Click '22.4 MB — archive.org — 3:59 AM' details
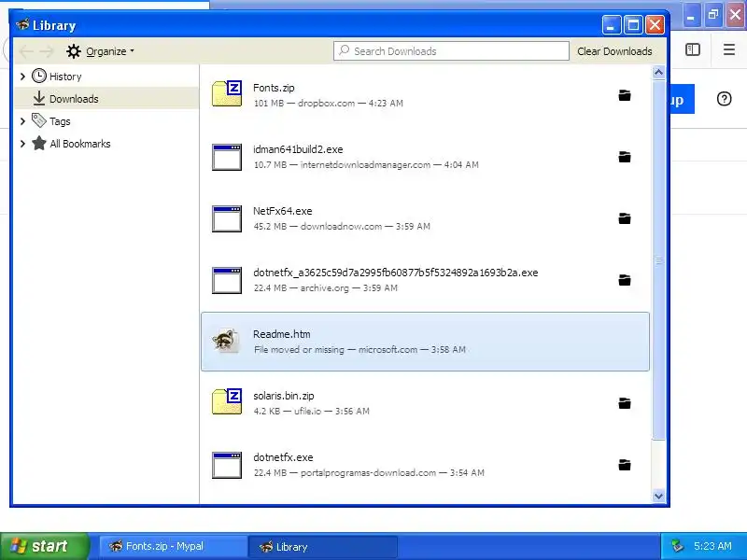This screenshot has height=560, width=747. click(325, 287)
